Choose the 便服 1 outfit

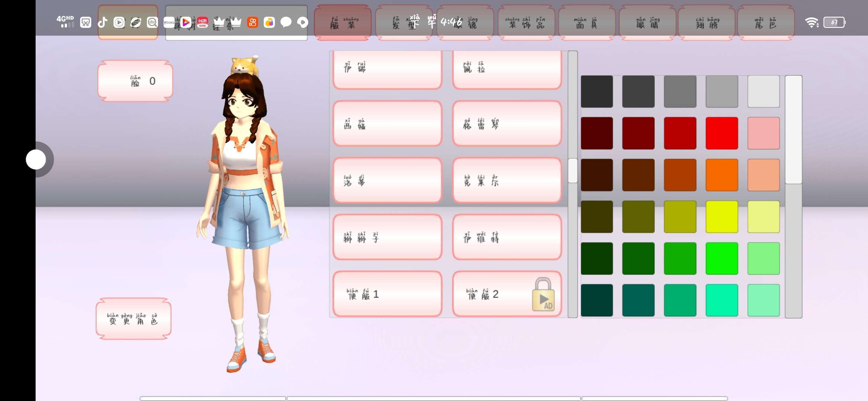point(387,294)
